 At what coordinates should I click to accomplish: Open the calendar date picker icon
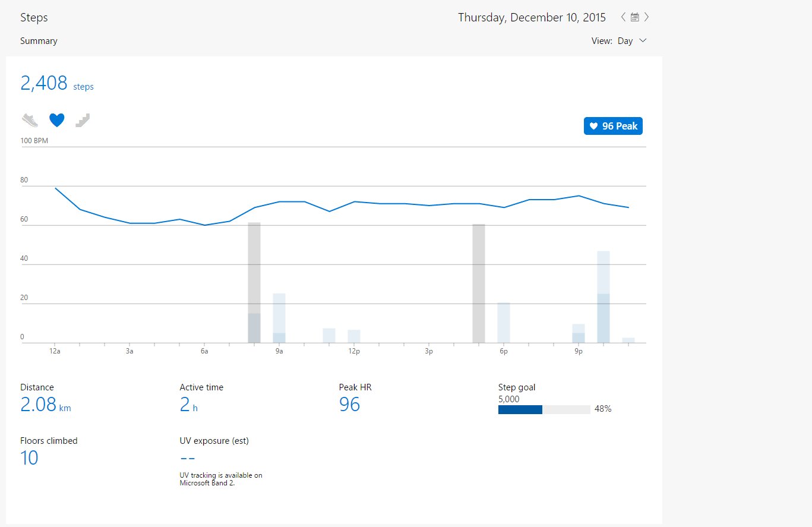pyautogui.click(x=635, y=17)
